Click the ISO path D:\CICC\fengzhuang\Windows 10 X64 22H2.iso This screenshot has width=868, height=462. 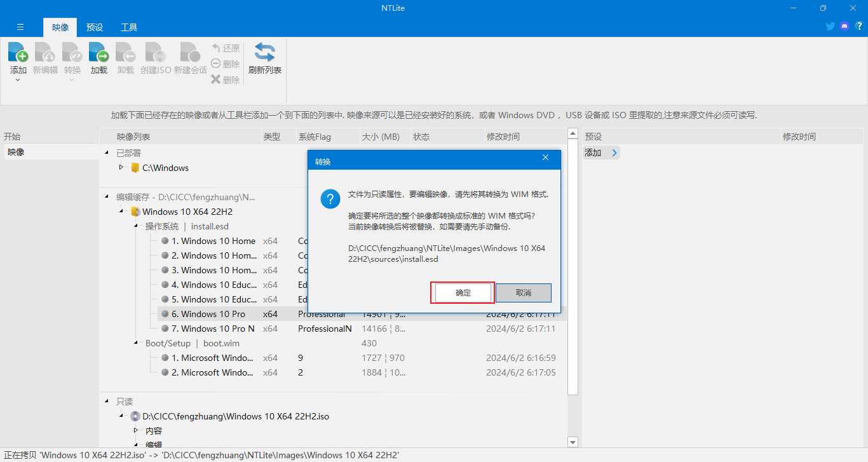coord(236,417)
